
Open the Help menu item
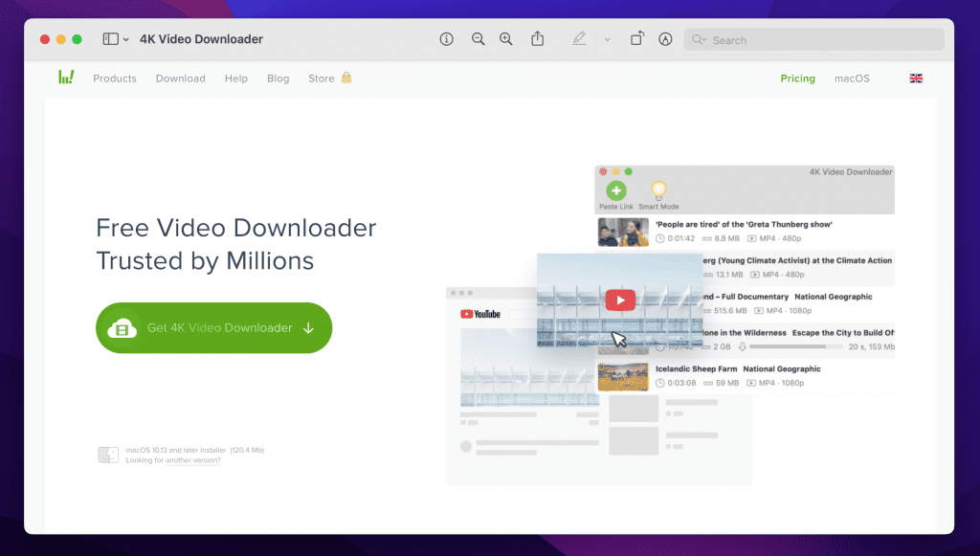click(236, 78)
